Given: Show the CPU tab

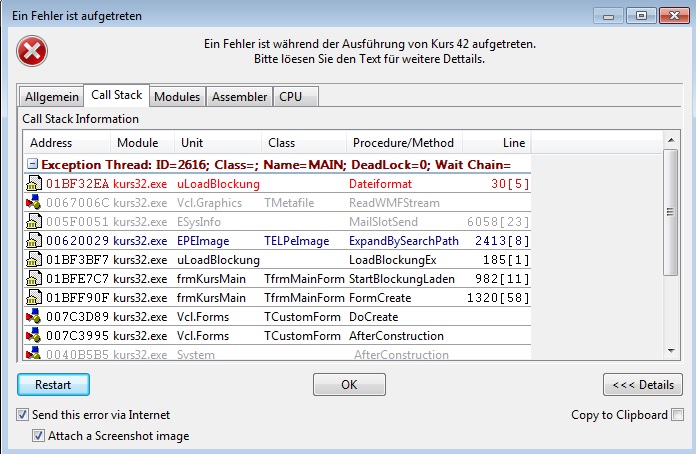Looking at the screenshot, I should pos(290,97).
